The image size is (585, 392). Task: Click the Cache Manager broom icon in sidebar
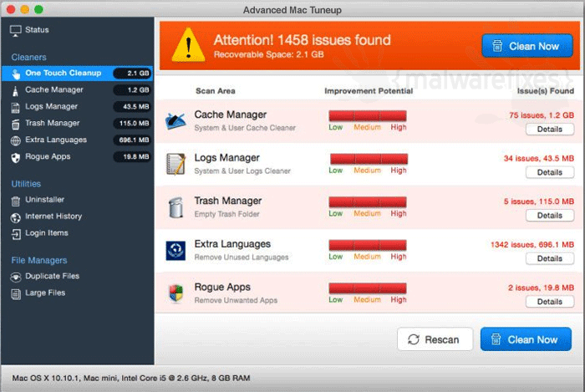(15, 90)
